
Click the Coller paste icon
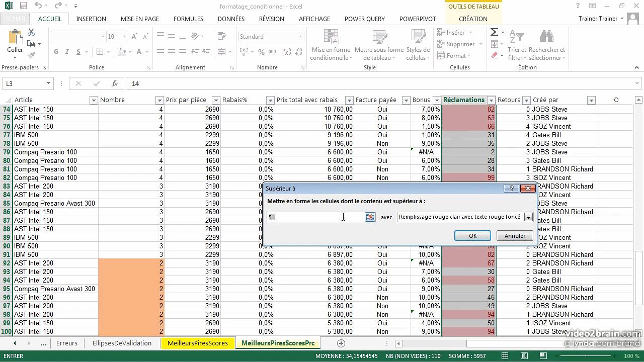tap(15, 42)
